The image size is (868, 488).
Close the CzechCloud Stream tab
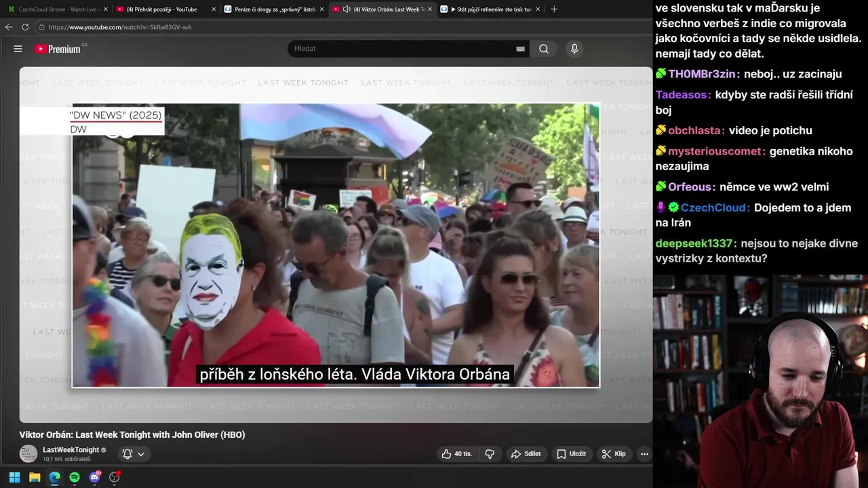pyautogui.click(x=105, y=9)
